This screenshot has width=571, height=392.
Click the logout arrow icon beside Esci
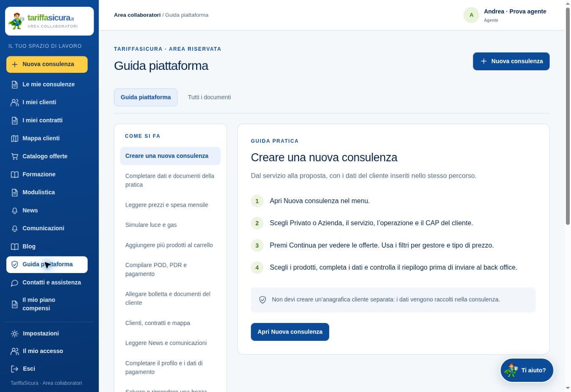pyautogui.click(x=15, y=369)
